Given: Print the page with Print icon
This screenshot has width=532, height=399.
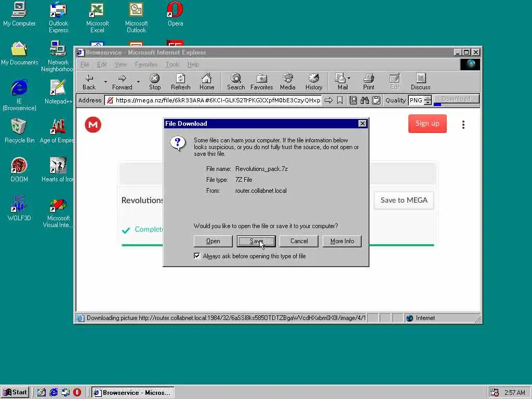Looking at the screenshot, I should [368, 82].
